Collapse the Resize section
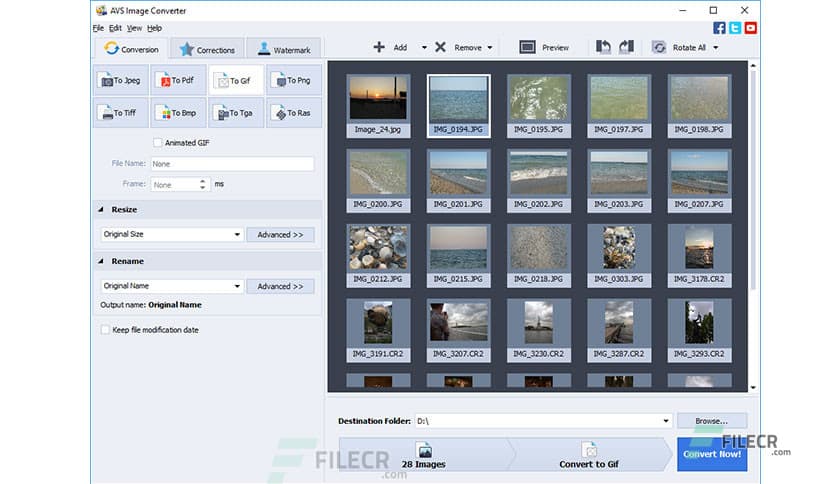836x484 pixels. [101, 209]
